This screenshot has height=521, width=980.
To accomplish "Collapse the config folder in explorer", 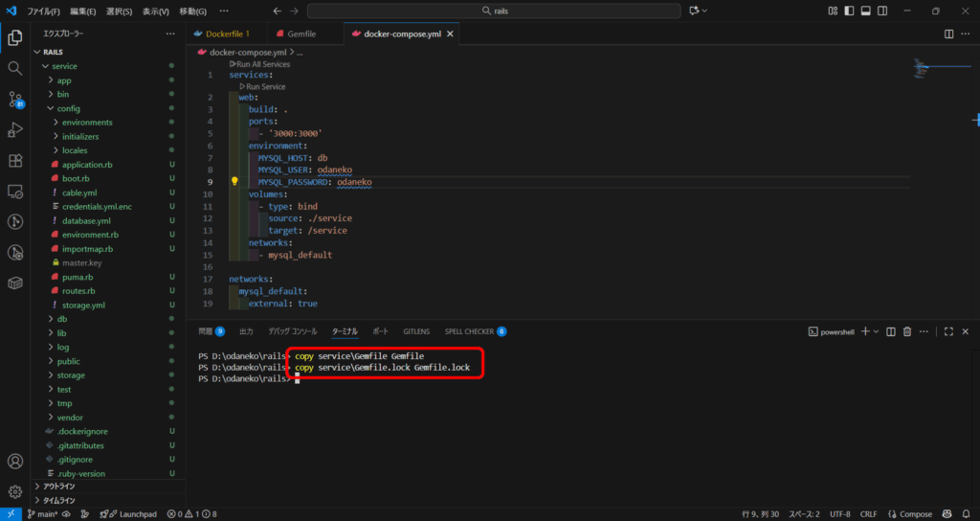I will tap(68, 108).
